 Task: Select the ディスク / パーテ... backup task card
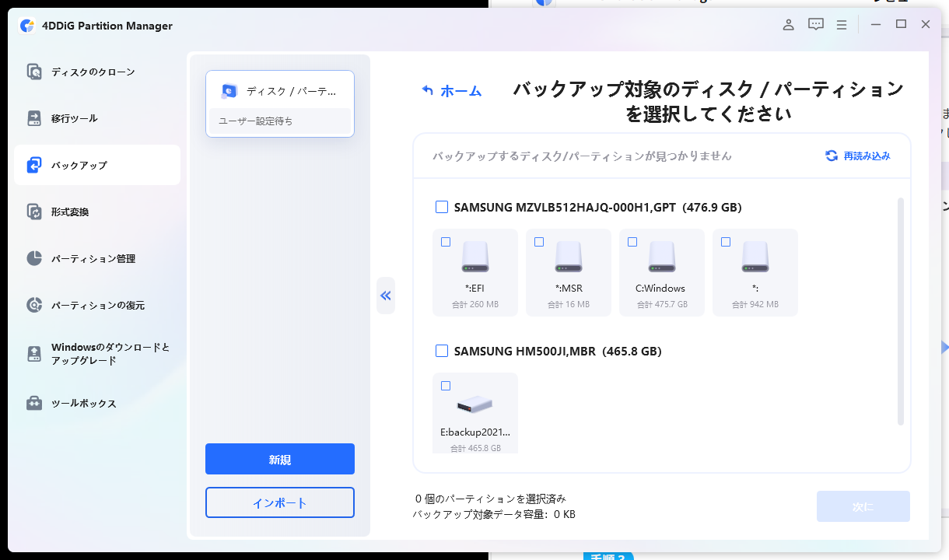click(x=280, y=104)
